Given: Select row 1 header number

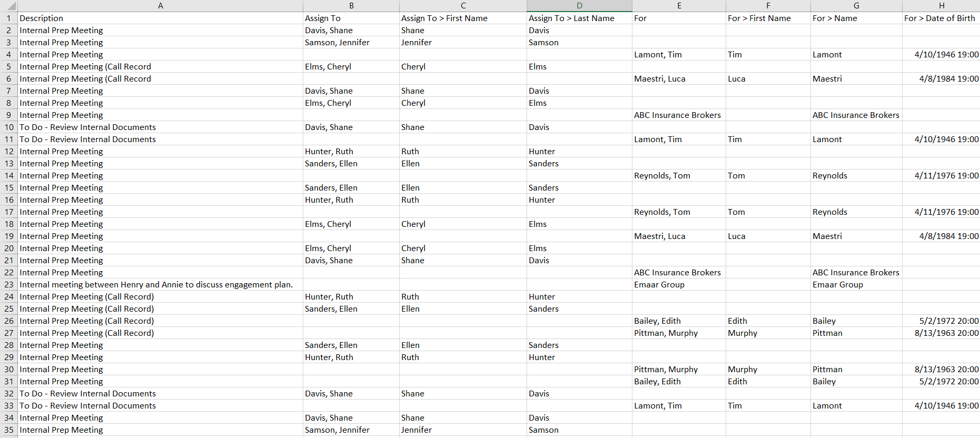Looking at the screenshot, I should point(8,18).
